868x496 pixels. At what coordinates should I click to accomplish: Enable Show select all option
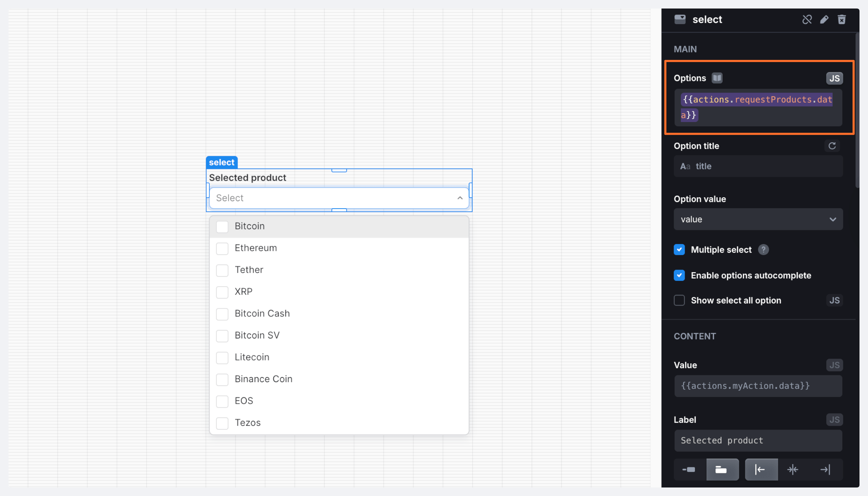[x=679, y=301]
